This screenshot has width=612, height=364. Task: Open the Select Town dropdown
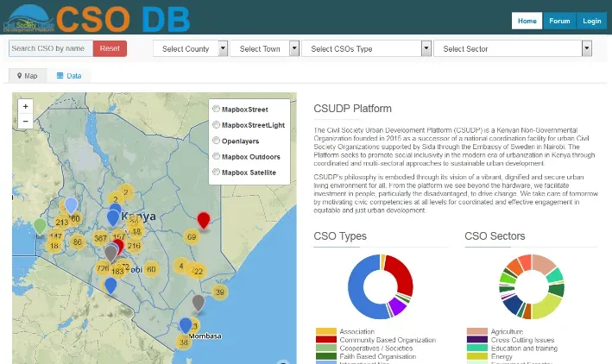(x=265, y=49)
